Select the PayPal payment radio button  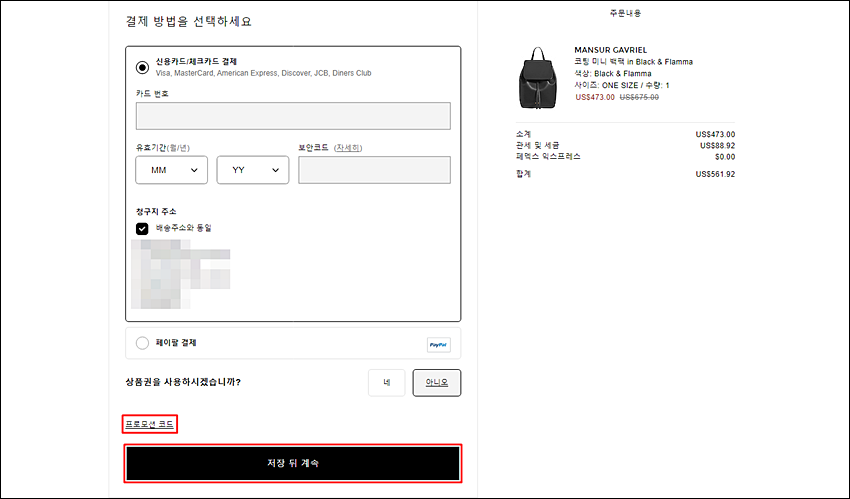pos(142,343)
